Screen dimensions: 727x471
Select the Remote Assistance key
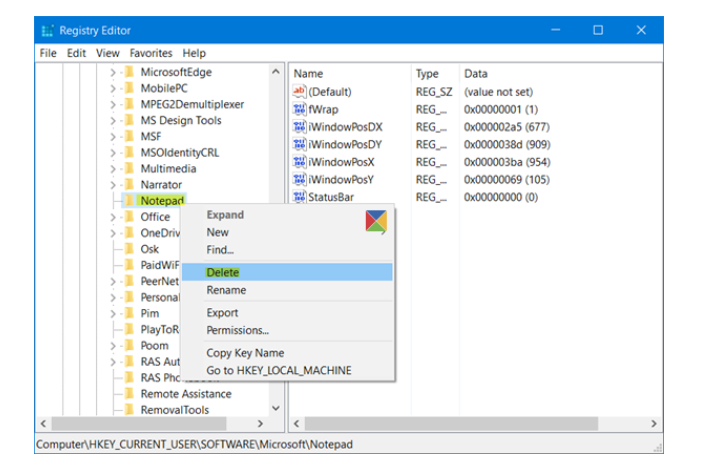[186, 394]
